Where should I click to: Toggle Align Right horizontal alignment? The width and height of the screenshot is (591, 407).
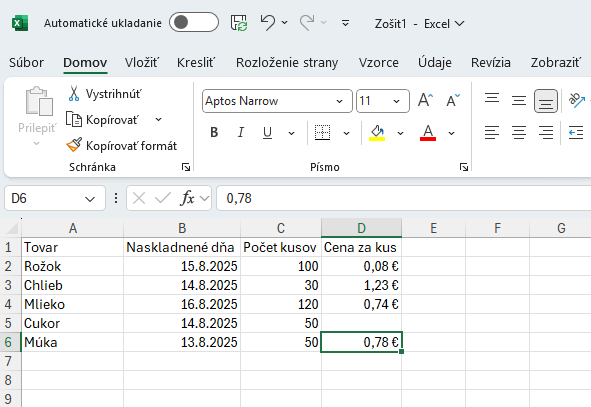click(x=546, y=133)
